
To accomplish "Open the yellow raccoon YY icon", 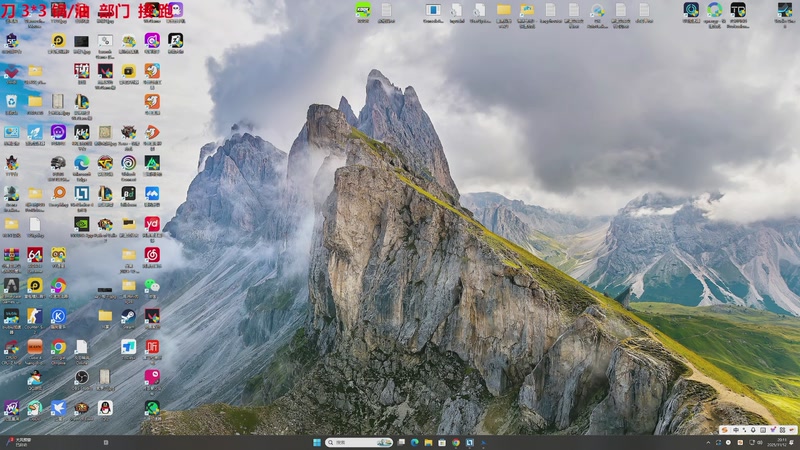I will [58, 255].
